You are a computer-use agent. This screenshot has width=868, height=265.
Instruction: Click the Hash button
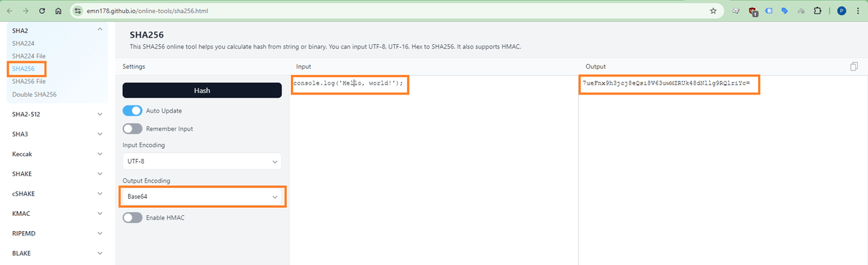202,90
